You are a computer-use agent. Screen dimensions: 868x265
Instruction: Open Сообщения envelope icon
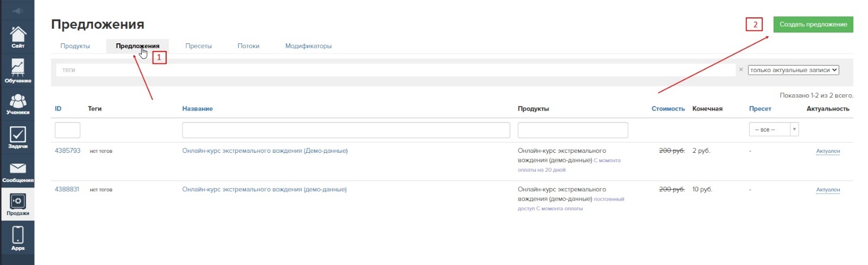(x=18, y=171)
